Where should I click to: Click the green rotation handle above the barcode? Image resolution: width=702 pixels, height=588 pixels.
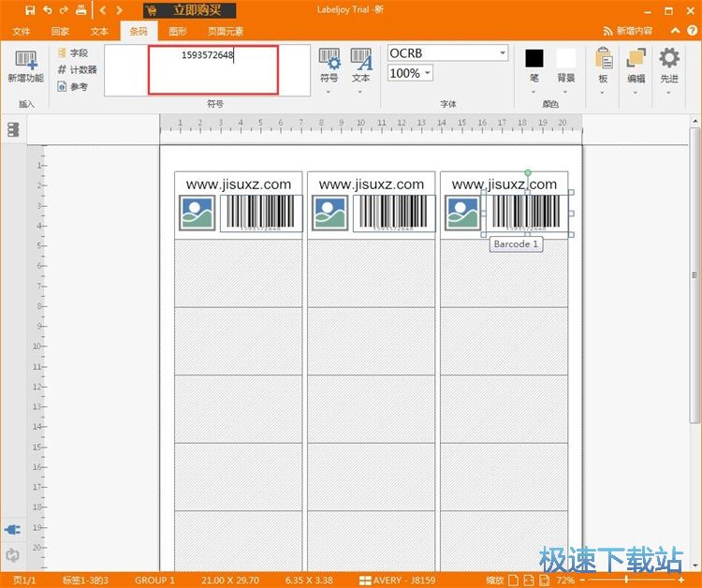528,173
